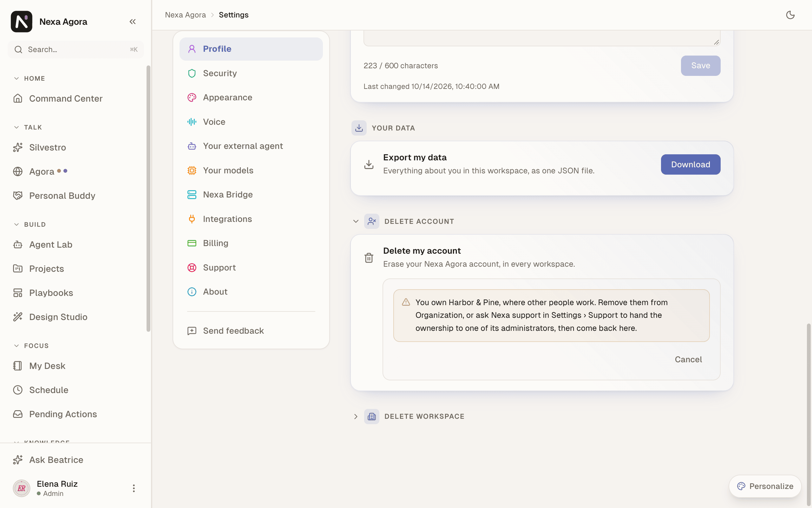Cancel the account deletion
The image size is (812, 508).
coord(688,359)
